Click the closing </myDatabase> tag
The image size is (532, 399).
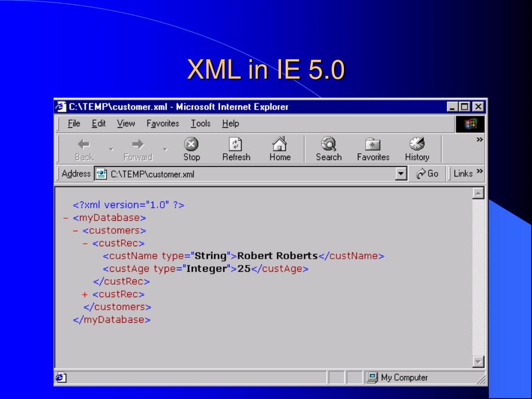click(112, 320)
